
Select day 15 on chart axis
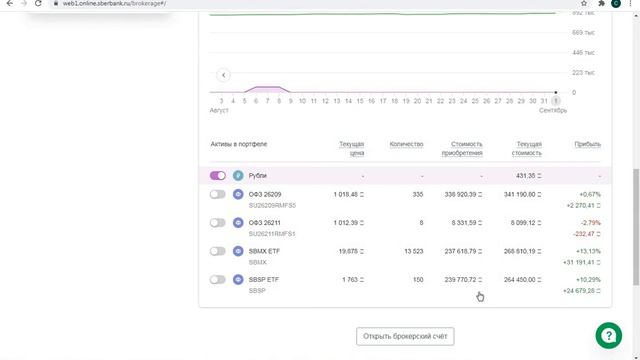pyautogui.click(x=360, y=101)
